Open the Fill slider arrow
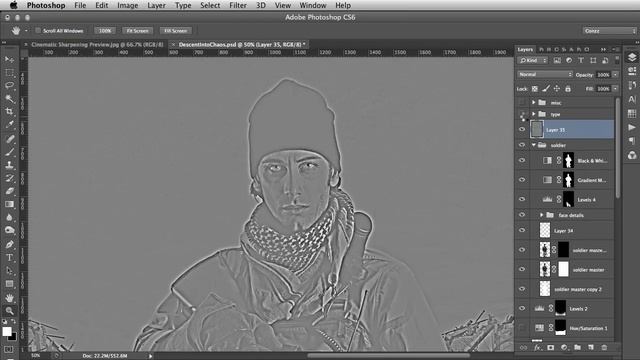 [x=616, y=89]
